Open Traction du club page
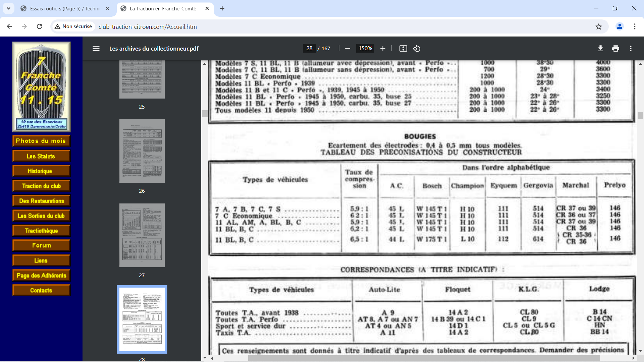The image size is (644, 362). [x=41, y=186]
